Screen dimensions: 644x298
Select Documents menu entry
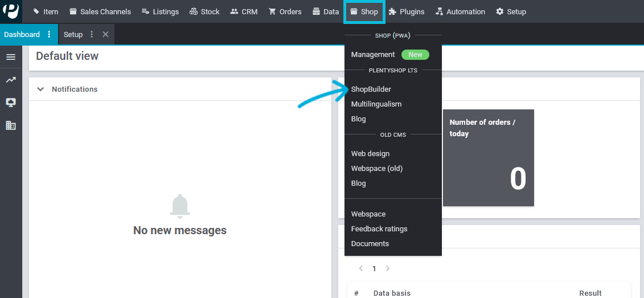click(x=370, y=243)
